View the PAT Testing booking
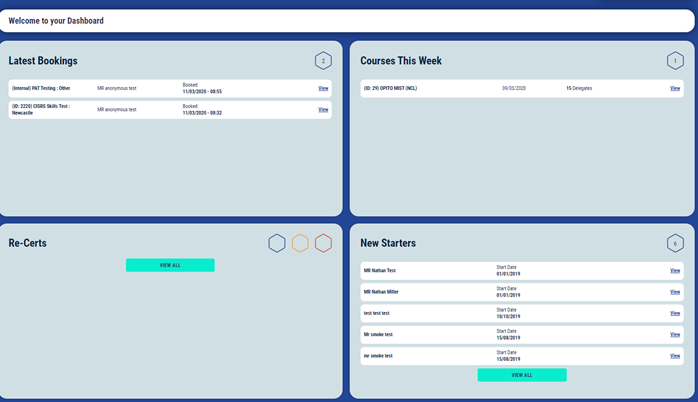Image resolution: width=698 pixels, height=402 pixels. click(x=323, y=88)
